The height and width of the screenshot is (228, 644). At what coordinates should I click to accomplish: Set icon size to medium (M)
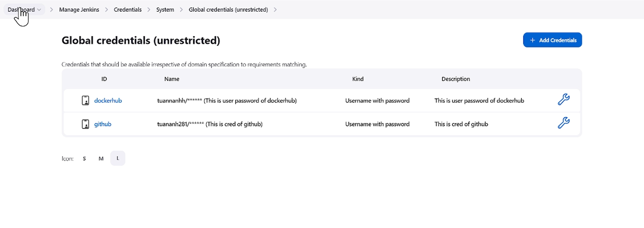[101, 159]
